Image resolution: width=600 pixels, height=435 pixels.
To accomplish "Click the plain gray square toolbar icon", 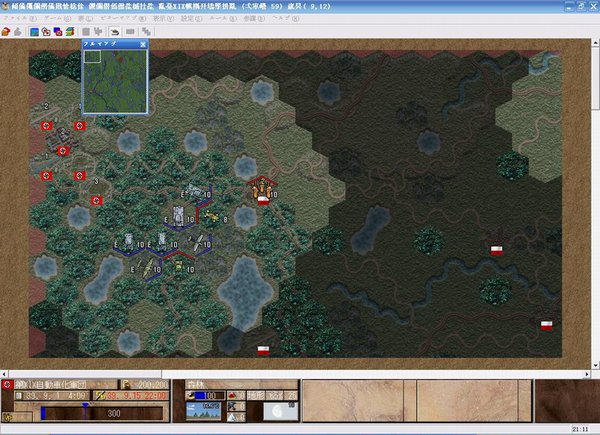I will (x=86, y=31).
